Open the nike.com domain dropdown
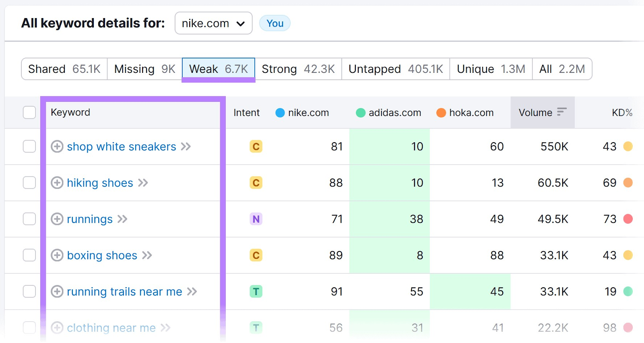The height and width of the screenshot is (343, 644). [x=213, y=23]
